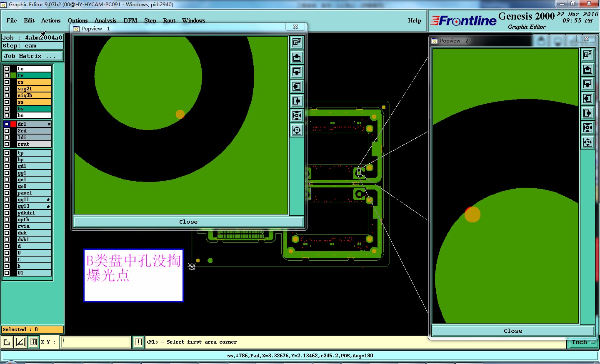Open the DFM menu
Viewport: 600px width, 364px height.
(130, 20)
